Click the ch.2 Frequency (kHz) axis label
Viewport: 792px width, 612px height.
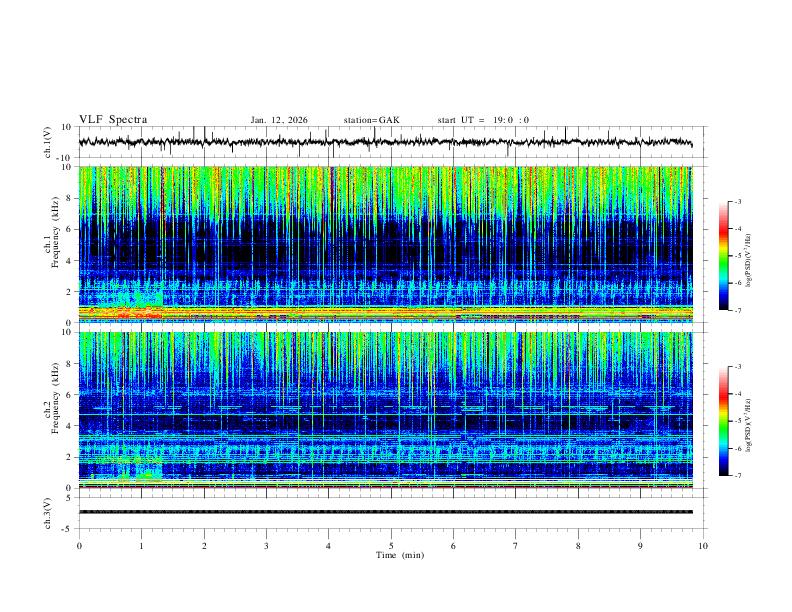pyautogui.click(x=52, y=397)
